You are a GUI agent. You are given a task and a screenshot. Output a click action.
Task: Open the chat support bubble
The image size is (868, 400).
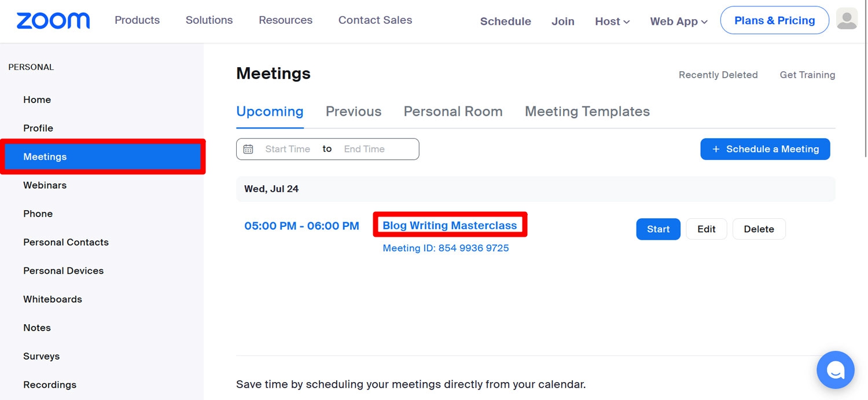pyautogui.click(x=836, y=370)
